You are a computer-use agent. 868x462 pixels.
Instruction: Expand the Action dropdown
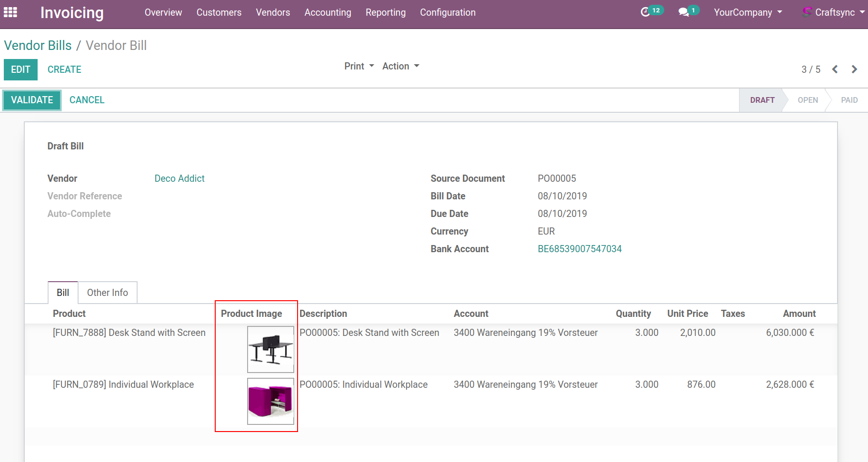pyautogui.click(x=400, y=66)
